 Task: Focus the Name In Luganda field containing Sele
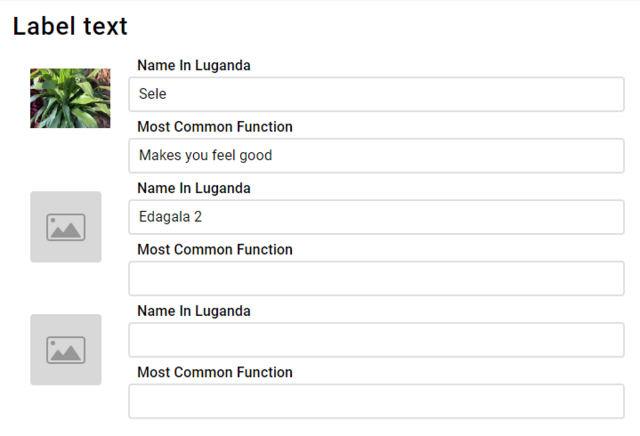[376, 94]
